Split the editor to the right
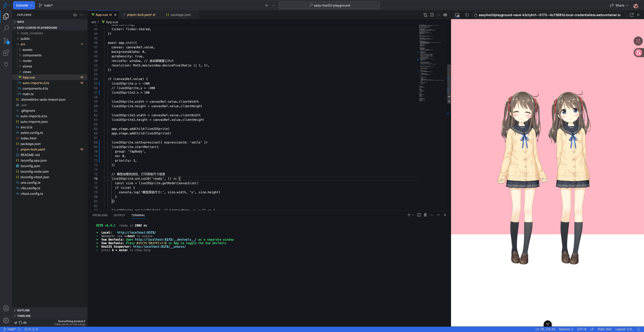This screenshot has height=332, width=644. click(432, 15)
